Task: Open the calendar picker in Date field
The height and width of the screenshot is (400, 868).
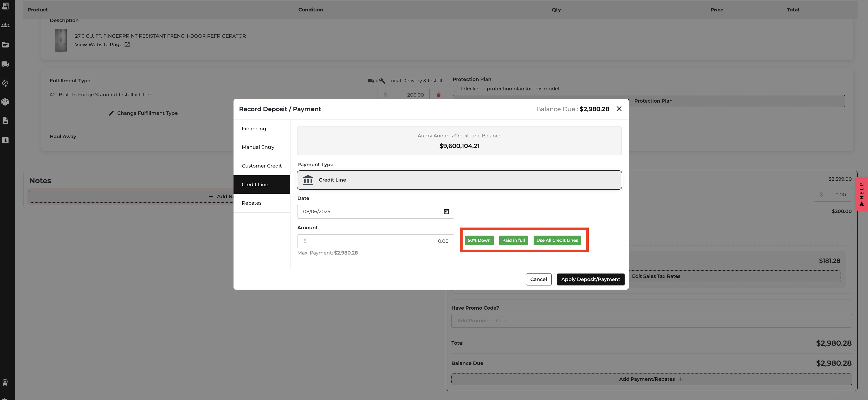Action: click(446, 211)
